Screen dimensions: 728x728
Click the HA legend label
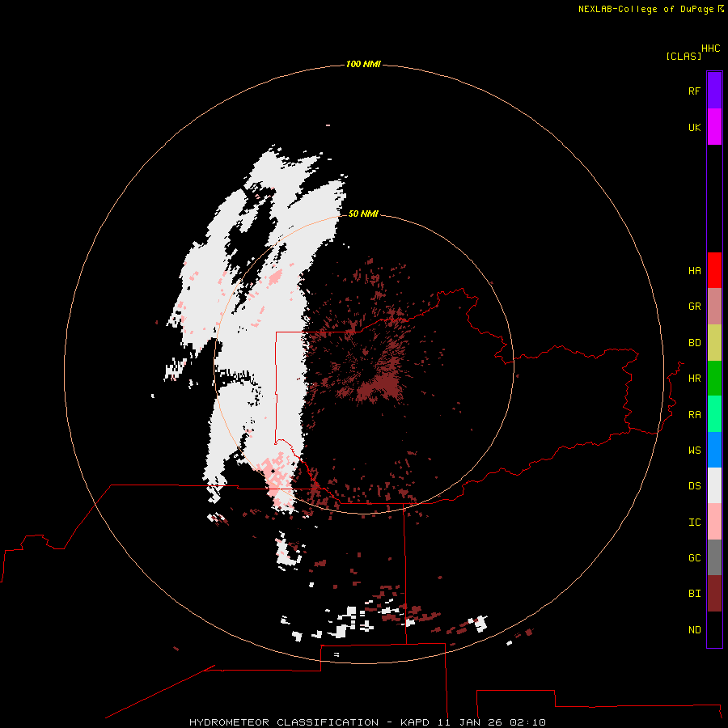(694, 270)
